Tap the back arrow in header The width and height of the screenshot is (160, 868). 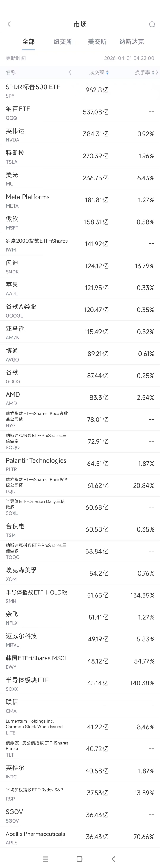coord(9,24)
